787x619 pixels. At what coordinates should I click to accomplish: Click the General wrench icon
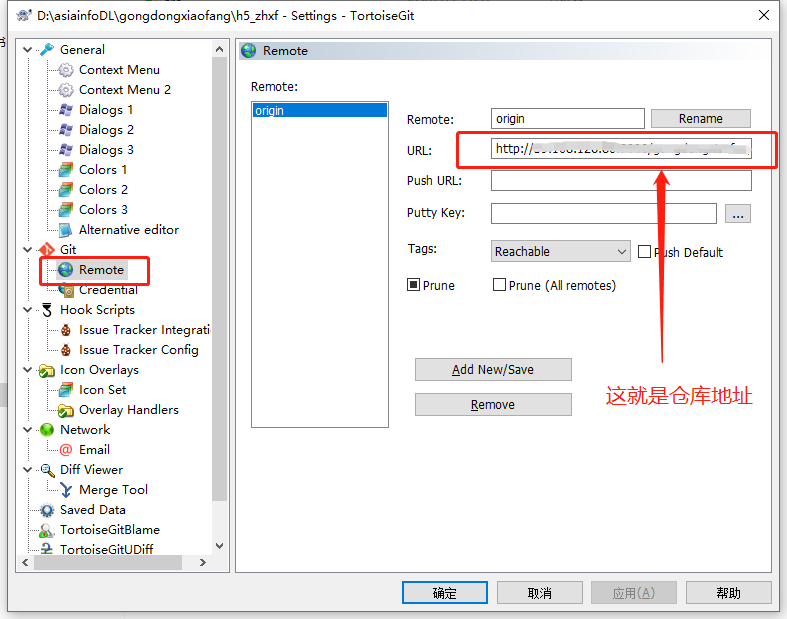click(x=47, y=50)
